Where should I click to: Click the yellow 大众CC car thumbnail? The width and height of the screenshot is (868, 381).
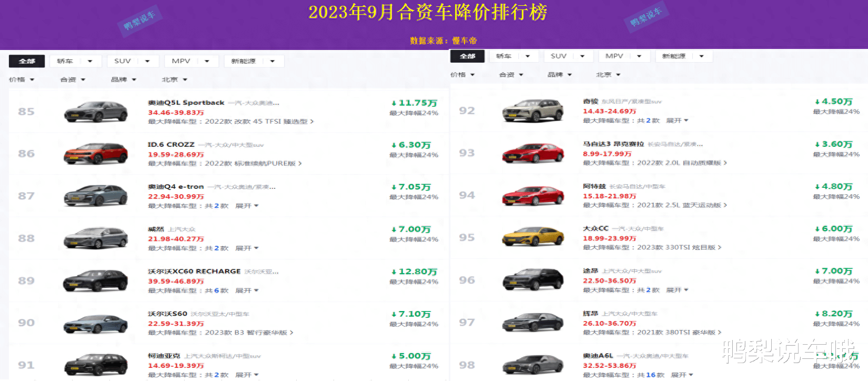533,237
